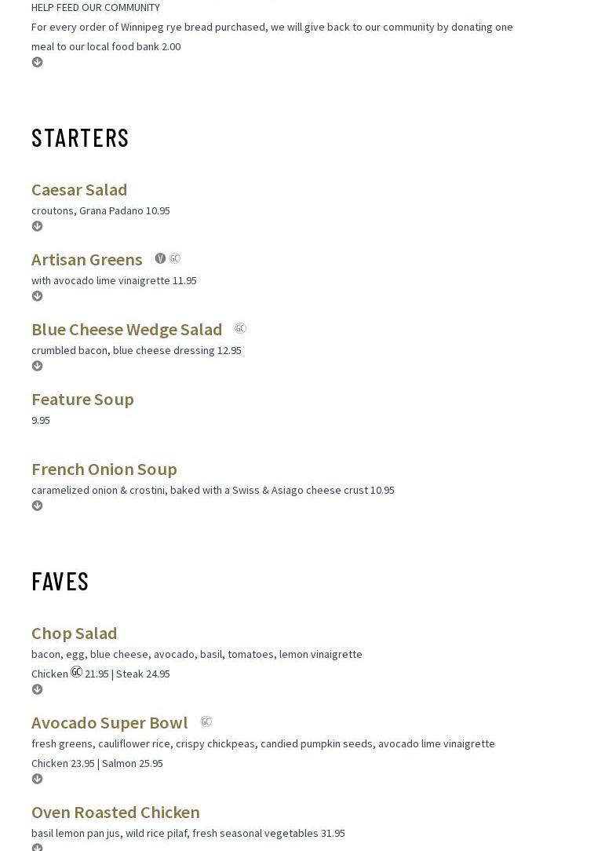Expand the Chop Salad details arrow

(x=37, y=689)
